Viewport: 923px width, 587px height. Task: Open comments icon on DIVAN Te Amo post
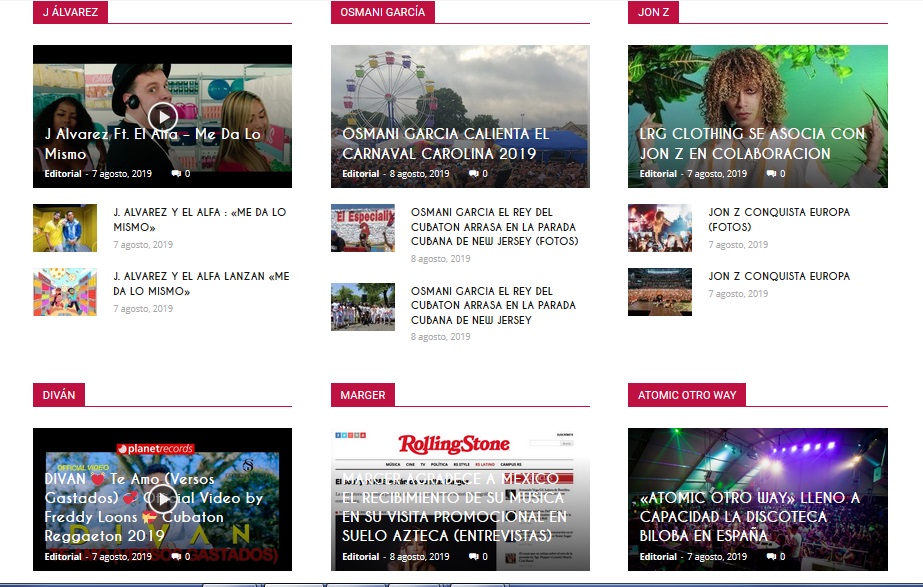coord(176,556)
